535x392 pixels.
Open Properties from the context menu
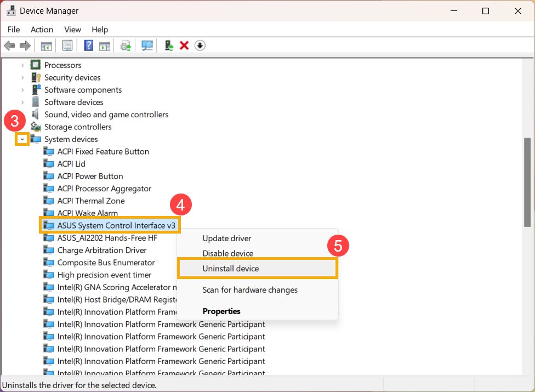258,311
